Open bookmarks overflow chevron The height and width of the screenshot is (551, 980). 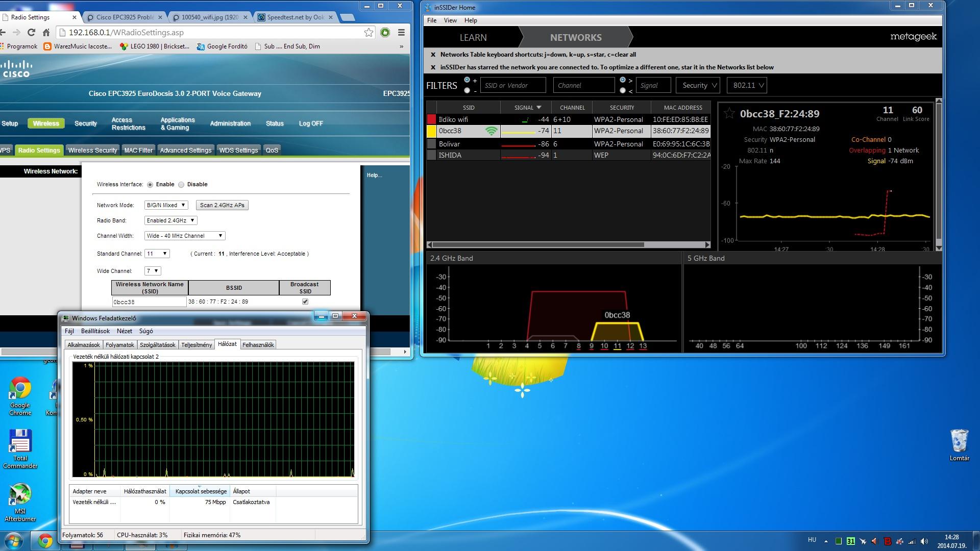coord(401,46)
